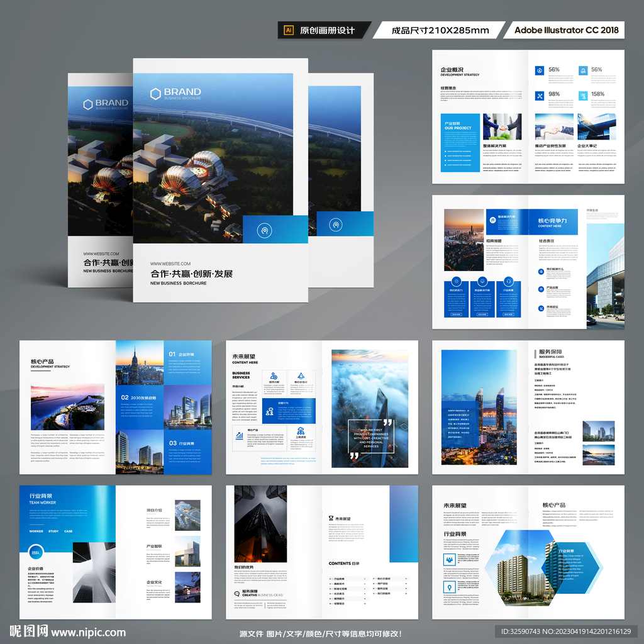
Task: Click round badge icon on 行业背景 TEAM WORKER page
Action: point(36,552)
